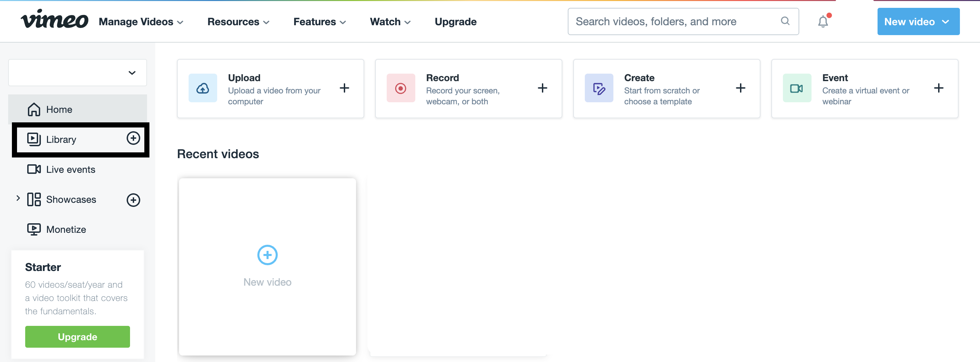
Task: Expand the Showcases tree arrow
Action: 18,198
